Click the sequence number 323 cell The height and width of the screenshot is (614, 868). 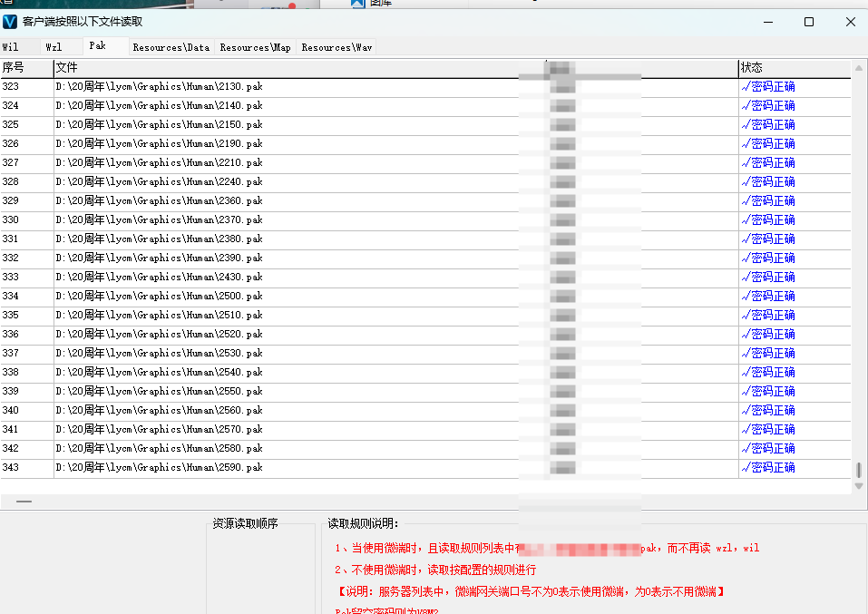[x=26, y=87]
